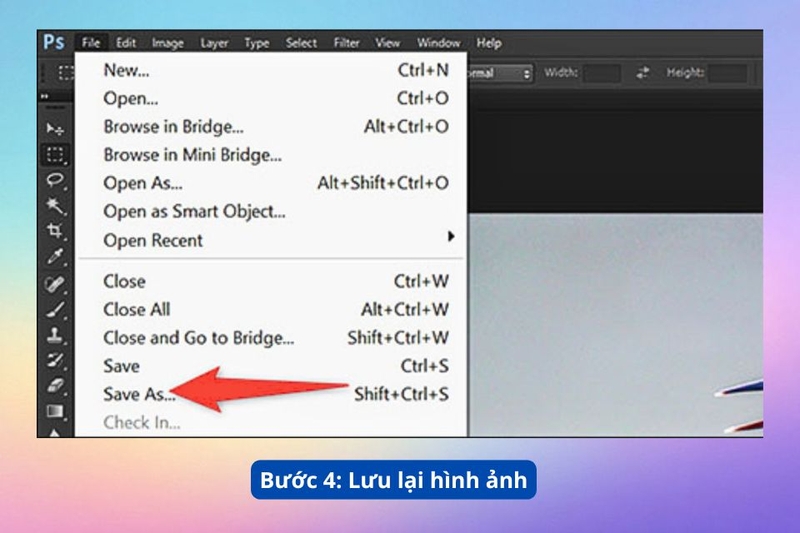Open the Help menu
Image resolution: width=800 pixels, height=533 pixels.
(x=489, y=43)
